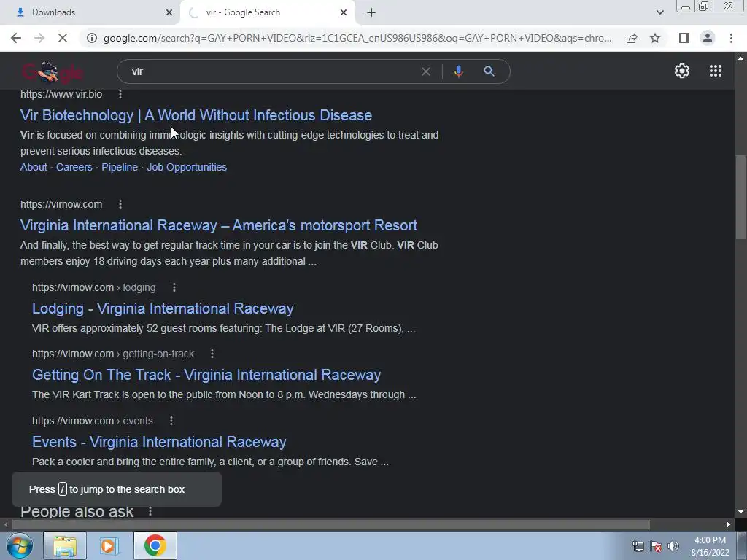The height and width of the screenshot is (560, 747).
Task: Open a new browser tab
Action: tap(371, 13)
